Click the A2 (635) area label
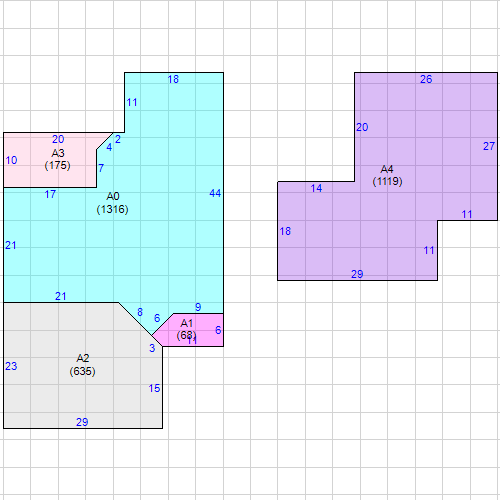 (83, 365)
